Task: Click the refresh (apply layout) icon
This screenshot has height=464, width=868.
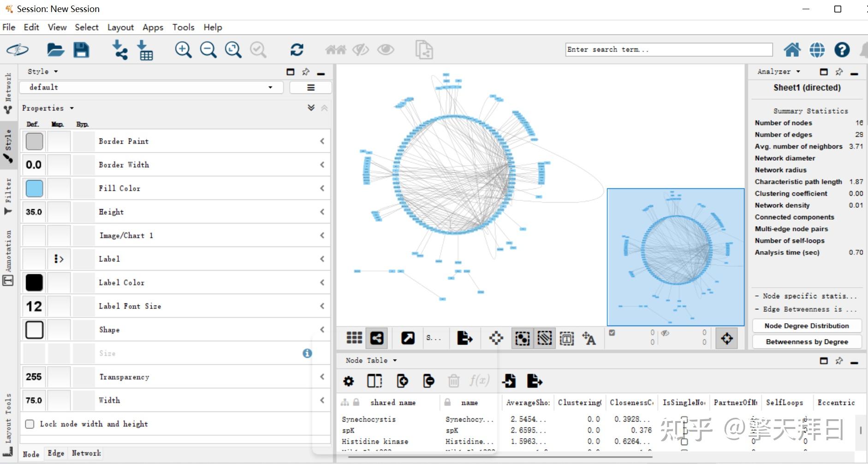Action: [297, 50]
